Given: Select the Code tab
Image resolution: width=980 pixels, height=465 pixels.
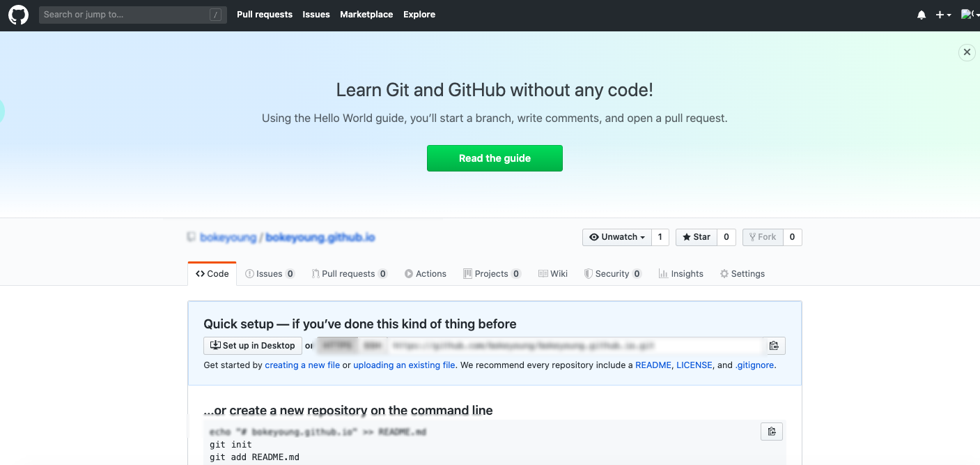Looking at the screenshot, I should [212, 274].
